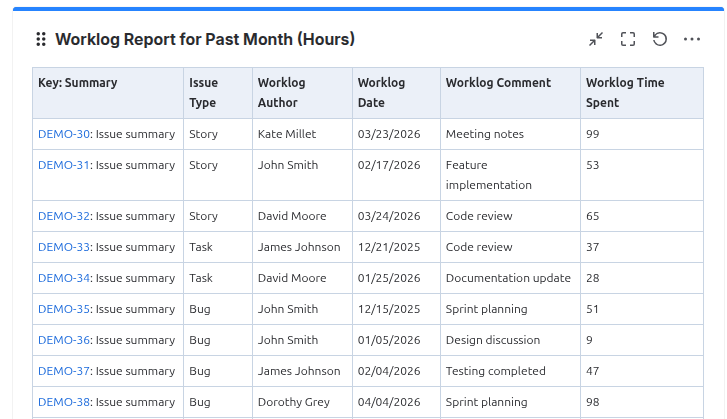Click the time spent value 37
The height and width of the screenshot is (419, 727).
coord(593,247)
